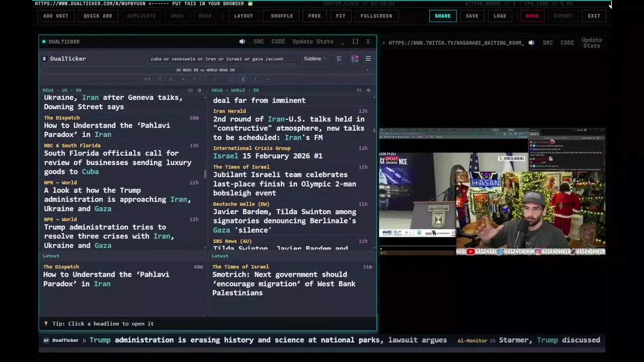Click Update State on Twitch unit

(x=592, y=43)
